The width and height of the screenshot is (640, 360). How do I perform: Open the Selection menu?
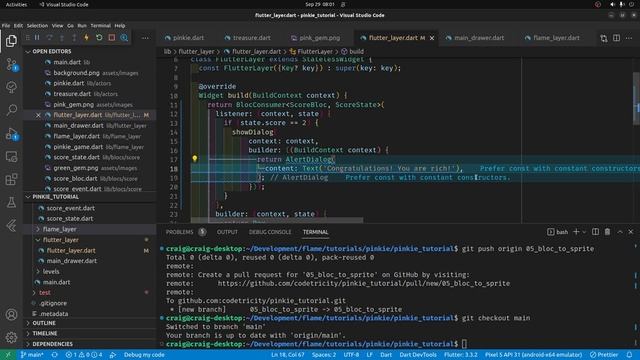(37, 25)
